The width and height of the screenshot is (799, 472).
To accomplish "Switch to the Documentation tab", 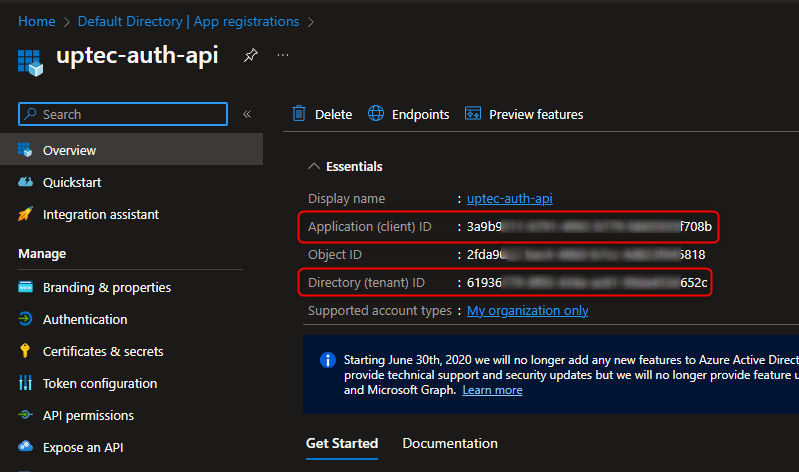I will (x=449, y=443).
